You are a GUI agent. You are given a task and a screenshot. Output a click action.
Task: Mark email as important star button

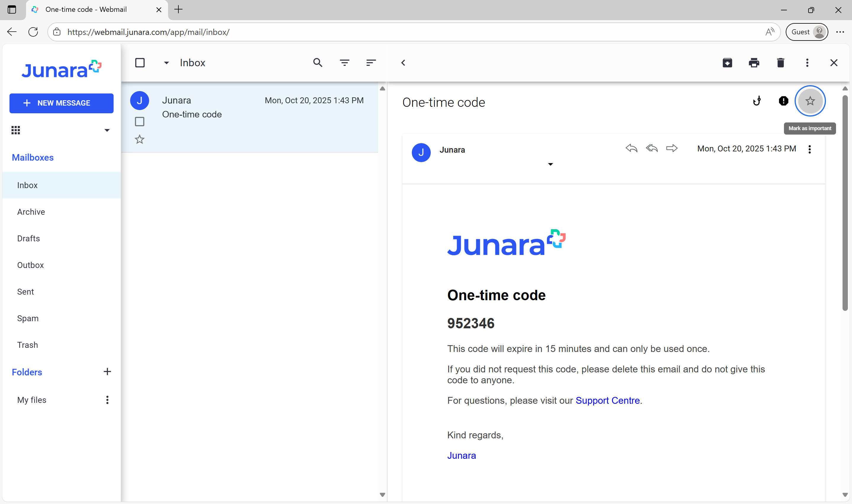[810, 101]
